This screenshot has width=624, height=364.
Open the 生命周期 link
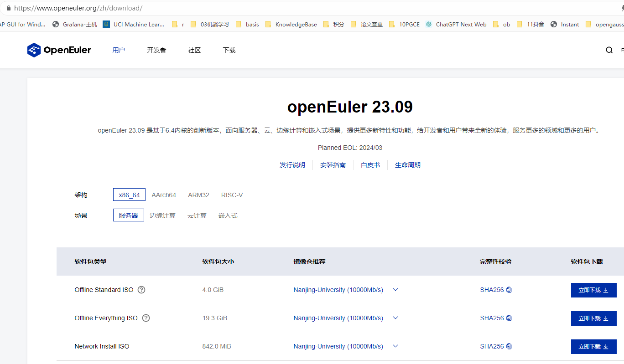point(408,165)
